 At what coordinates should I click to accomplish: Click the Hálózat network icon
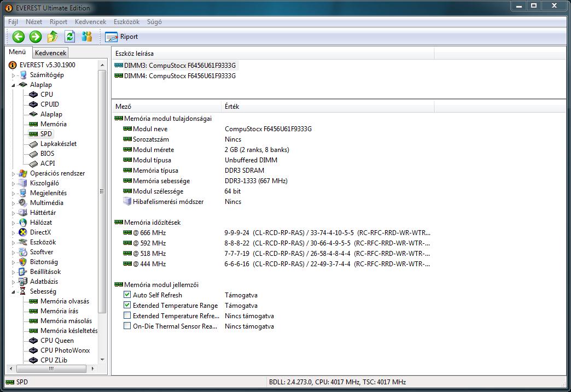coord(23,223)
